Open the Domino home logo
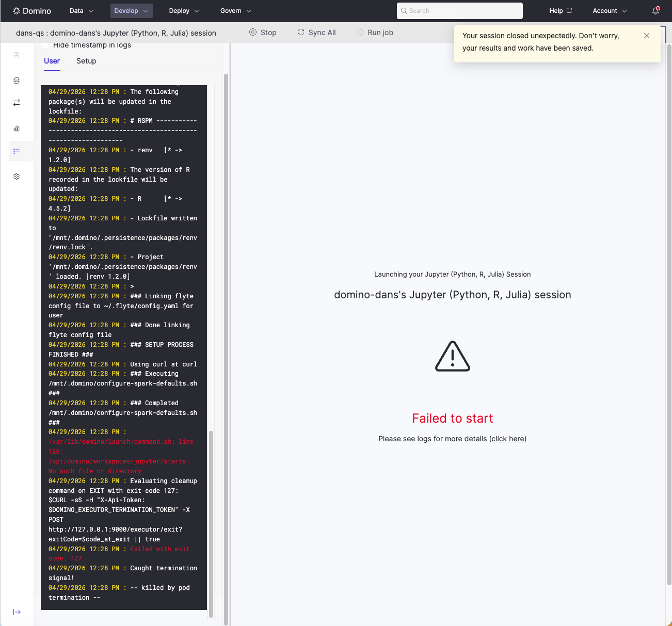 click(32, 11)
